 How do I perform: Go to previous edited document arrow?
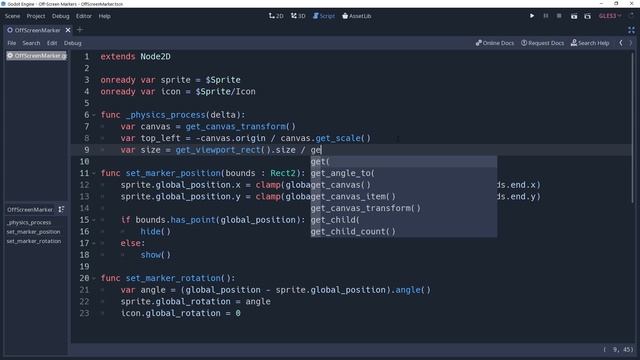click(x=621, y=43)
